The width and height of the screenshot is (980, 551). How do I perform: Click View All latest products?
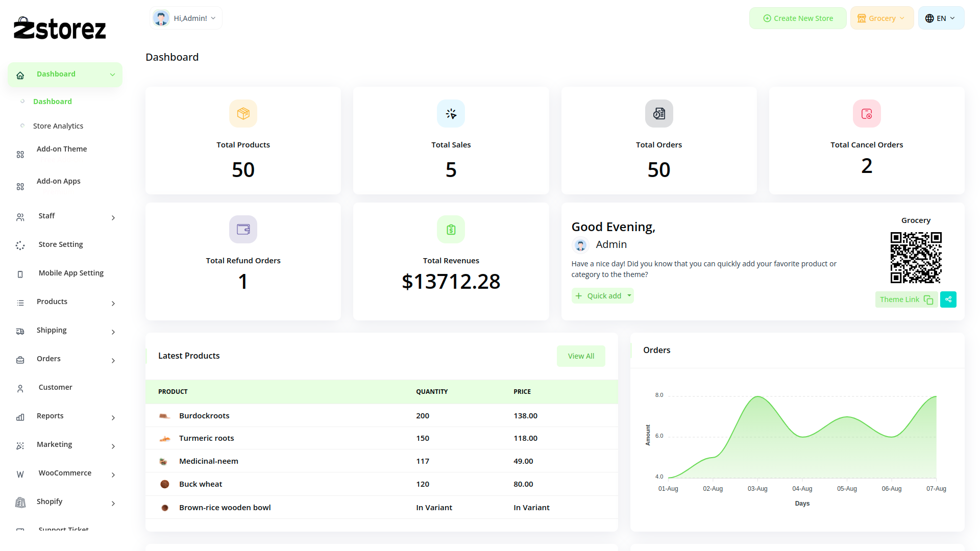coord(581,356)
